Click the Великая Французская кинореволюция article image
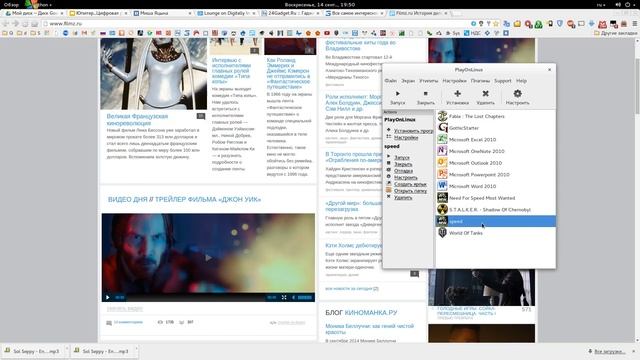 pyautogui.click(x=153, y=74)
